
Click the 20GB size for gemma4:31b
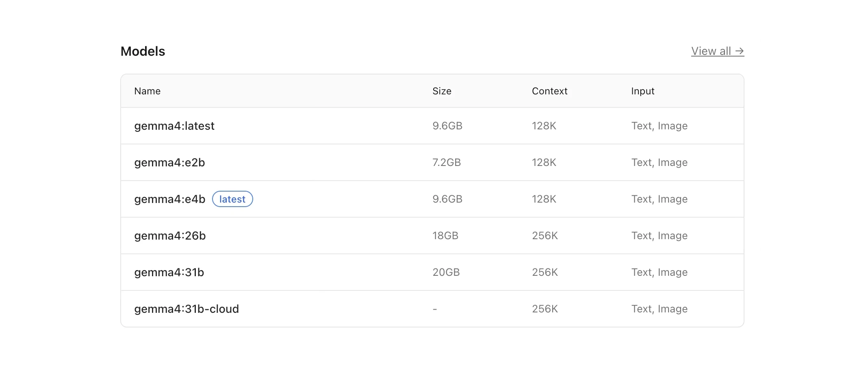pyautogui.click(x=446, y=273)
